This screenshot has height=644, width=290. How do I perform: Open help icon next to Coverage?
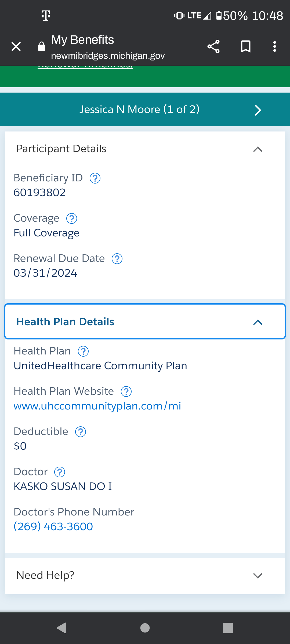[x=72, y=218]
